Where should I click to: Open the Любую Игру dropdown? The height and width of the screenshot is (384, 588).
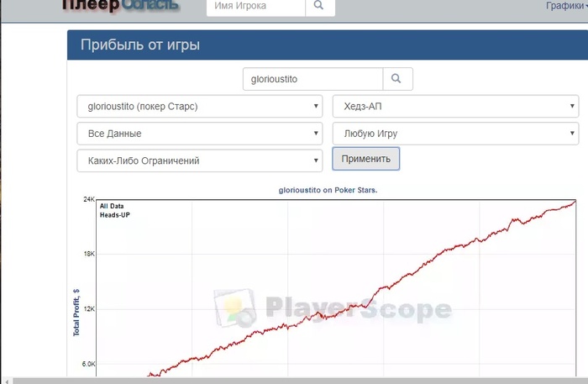(x=455, y=134)
